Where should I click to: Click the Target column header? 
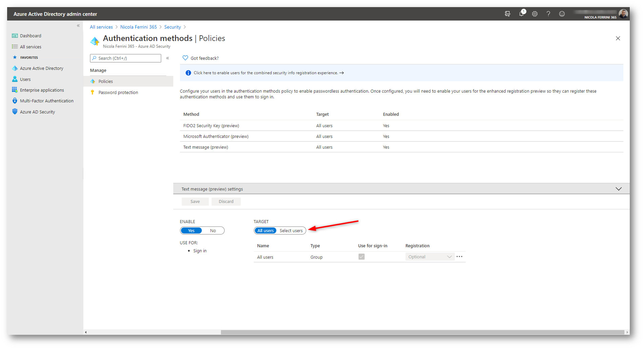(322, 114)
